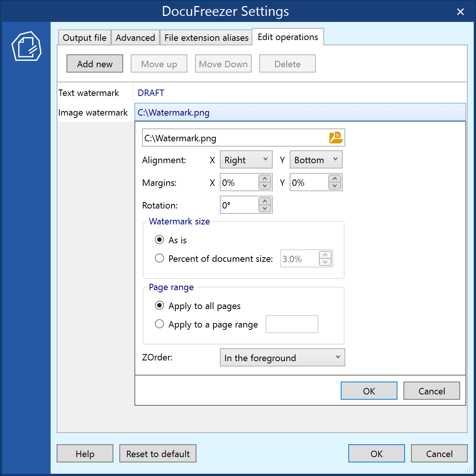Open Help at the bottom left
The height and width of the screenshot is (476, 476).
point(85,454)
